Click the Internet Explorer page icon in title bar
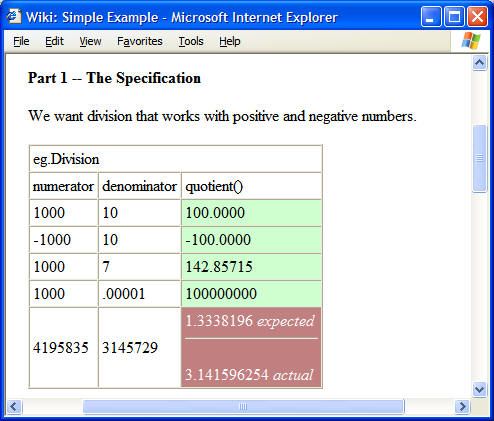This screenshot has width=494, height=421. point(14,16)
